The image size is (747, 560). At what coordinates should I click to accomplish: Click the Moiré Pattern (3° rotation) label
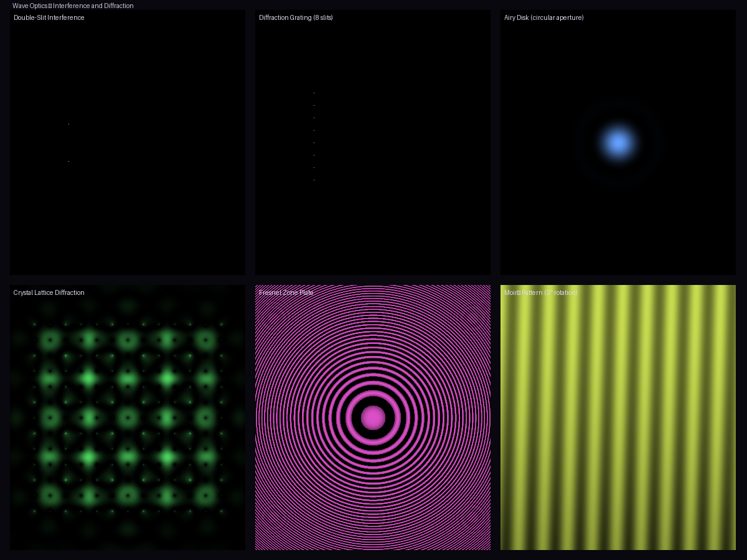540,292
